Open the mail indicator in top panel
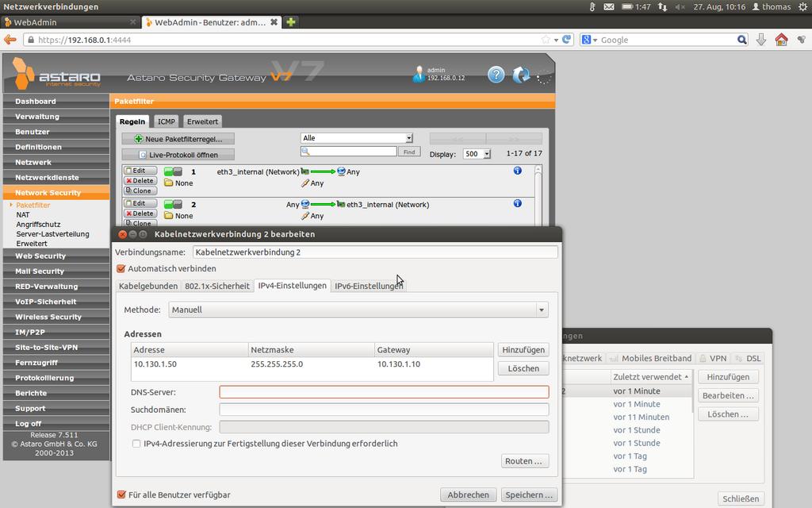The width and height of the screenshot is (812, 508). [x=609, y=6]
